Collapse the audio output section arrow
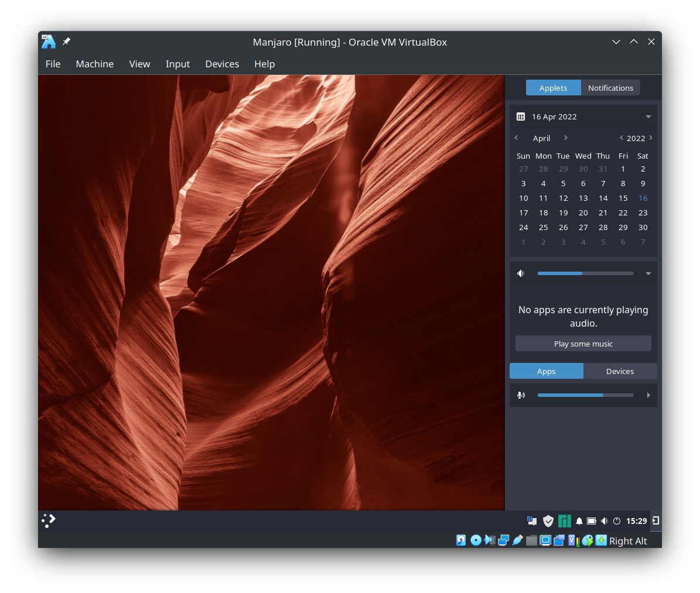Screen dimensions: 700x593 tap(648, 273)
